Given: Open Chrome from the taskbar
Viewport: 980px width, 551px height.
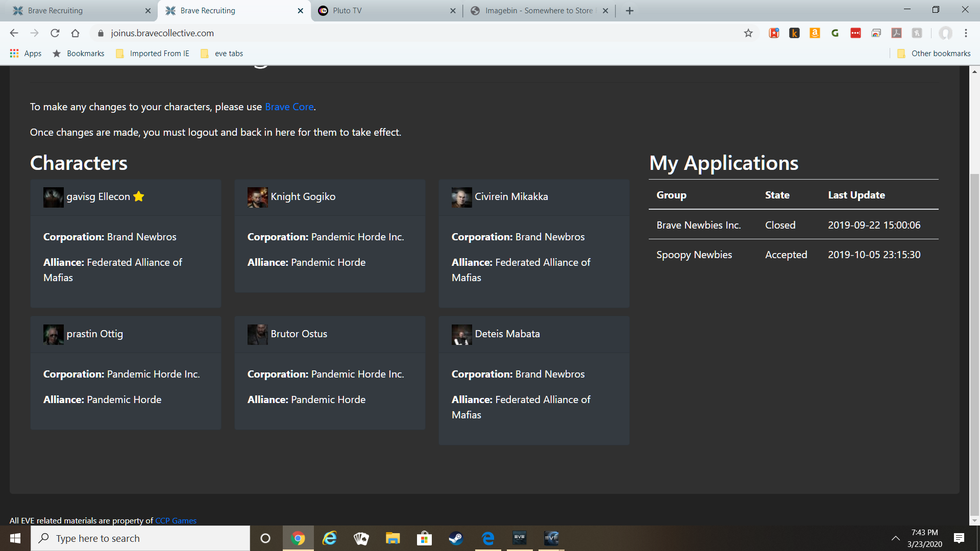Looking at the screenshot, I should click(298, 538).
